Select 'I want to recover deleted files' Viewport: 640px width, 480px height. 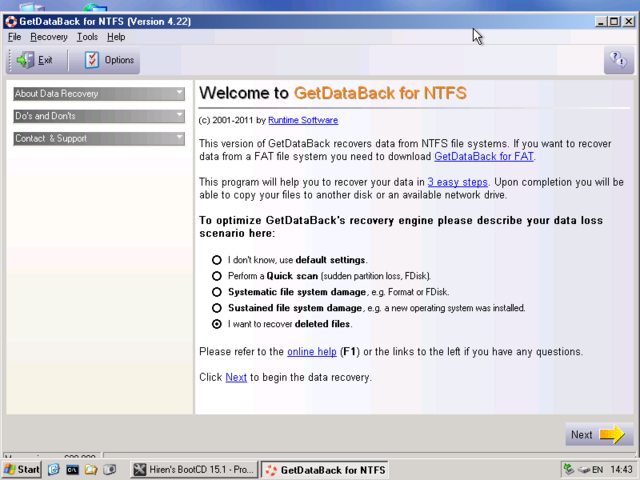pos(217,324)
